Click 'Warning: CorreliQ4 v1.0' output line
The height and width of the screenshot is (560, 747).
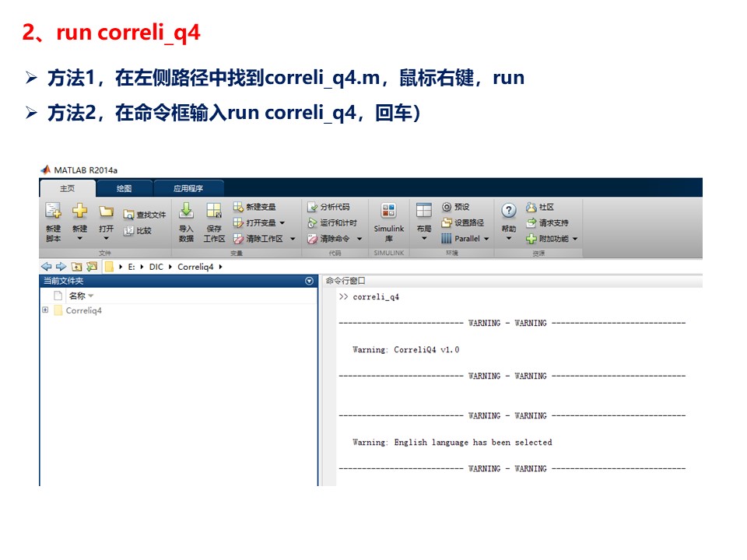[x=406, y=349]
